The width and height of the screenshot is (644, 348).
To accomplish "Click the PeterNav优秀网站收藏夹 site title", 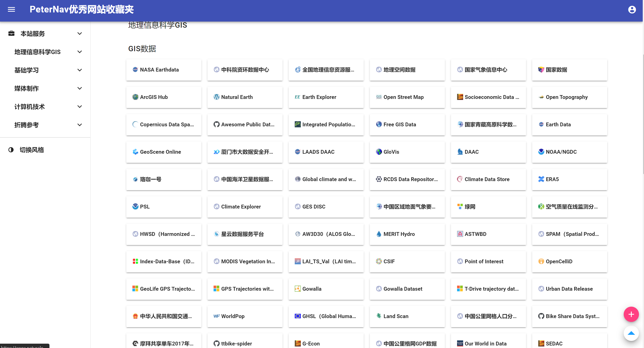I will (x=81, y=10).
